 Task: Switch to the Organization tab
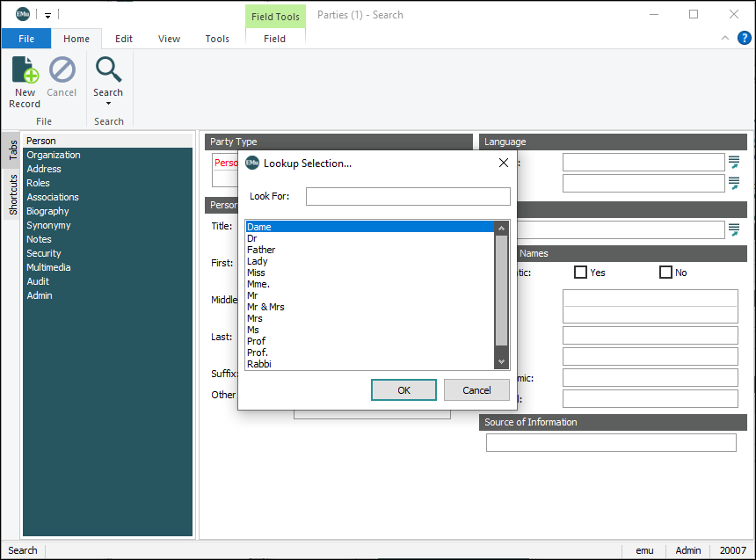tap(54, 155)
